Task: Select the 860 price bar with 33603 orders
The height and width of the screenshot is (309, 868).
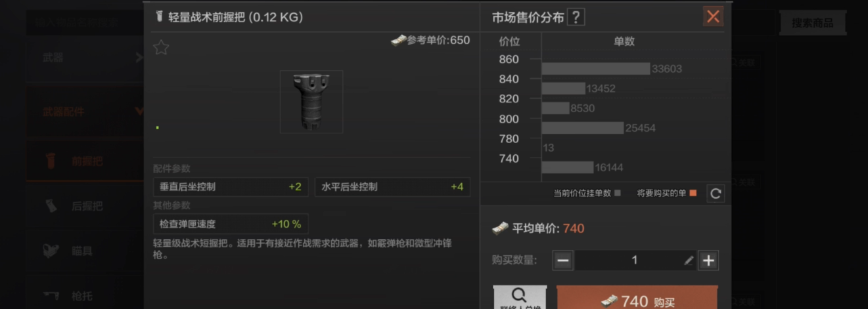Action: [x=596, y=68]
